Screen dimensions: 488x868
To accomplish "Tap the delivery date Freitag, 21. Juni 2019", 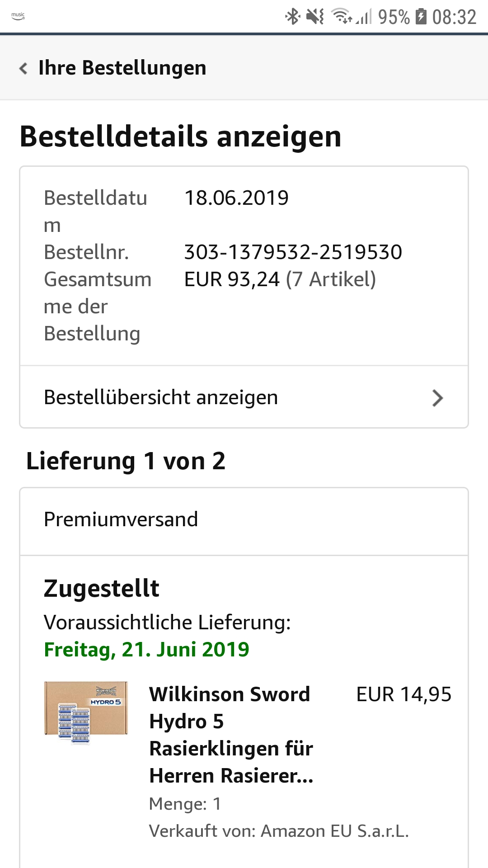I will [x=146, y=650].
